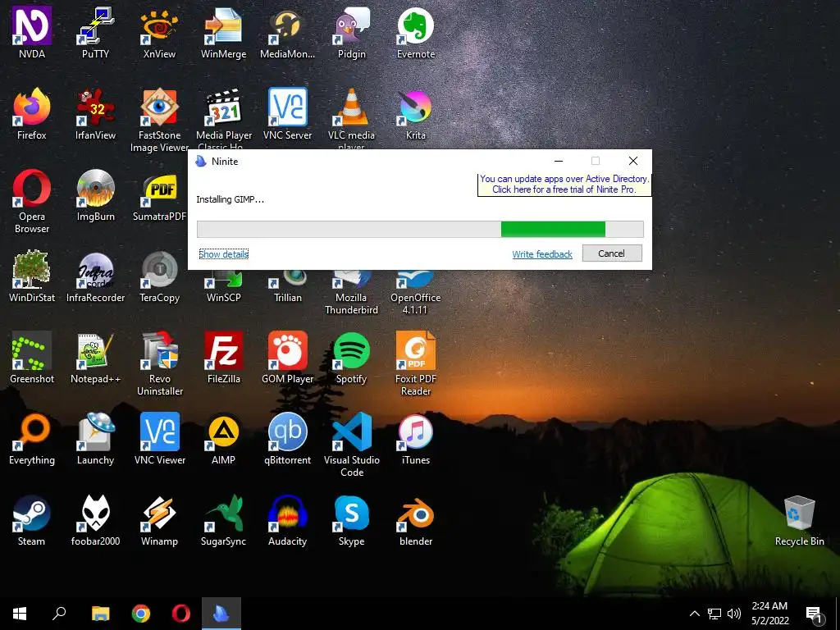Viewport: 840px width, 630px height.
Task: Open the notification action center
Action: (815, 614)
